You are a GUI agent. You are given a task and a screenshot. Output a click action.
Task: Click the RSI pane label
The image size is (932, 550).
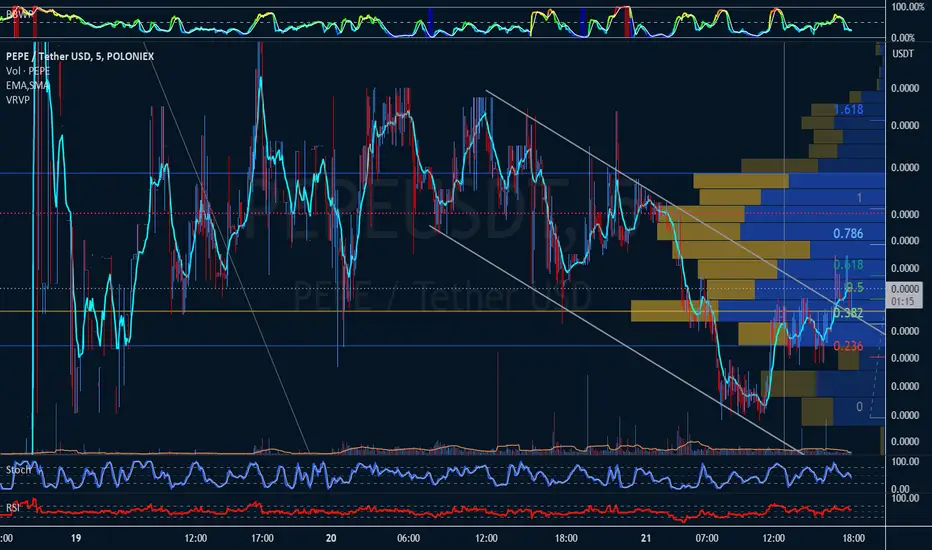click(12, 508)
